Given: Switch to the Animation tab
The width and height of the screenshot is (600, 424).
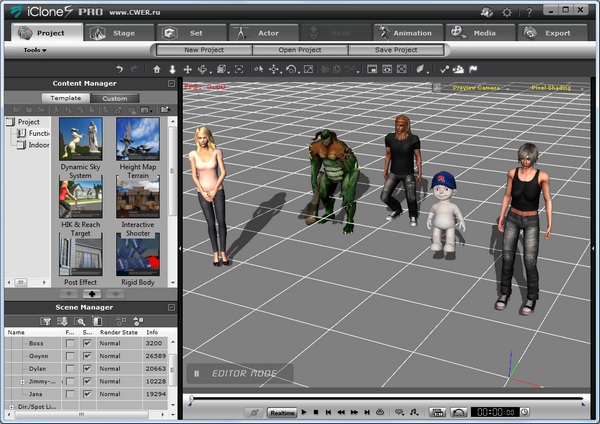Looking at the screenshot, I should 413,32.
